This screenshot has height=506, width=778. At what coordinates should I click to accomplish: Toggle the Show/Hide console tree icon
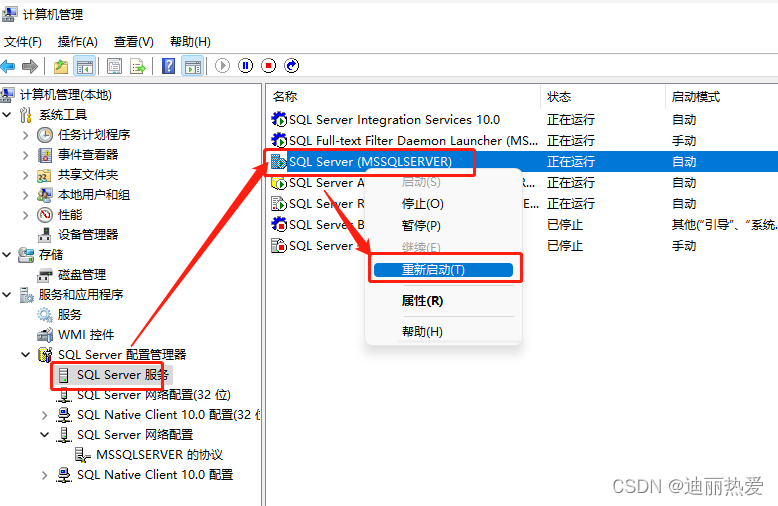coord(84,66)
